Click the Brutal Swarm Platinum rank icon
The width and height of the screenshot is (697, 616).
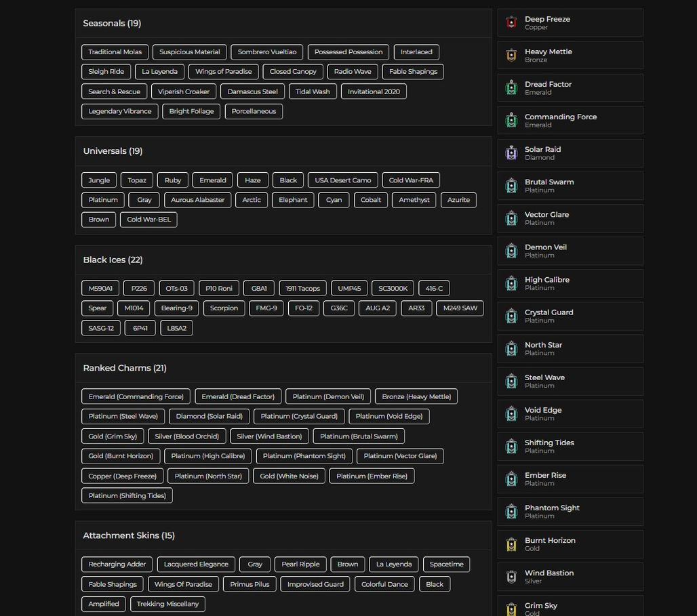[x=511, y=185]
